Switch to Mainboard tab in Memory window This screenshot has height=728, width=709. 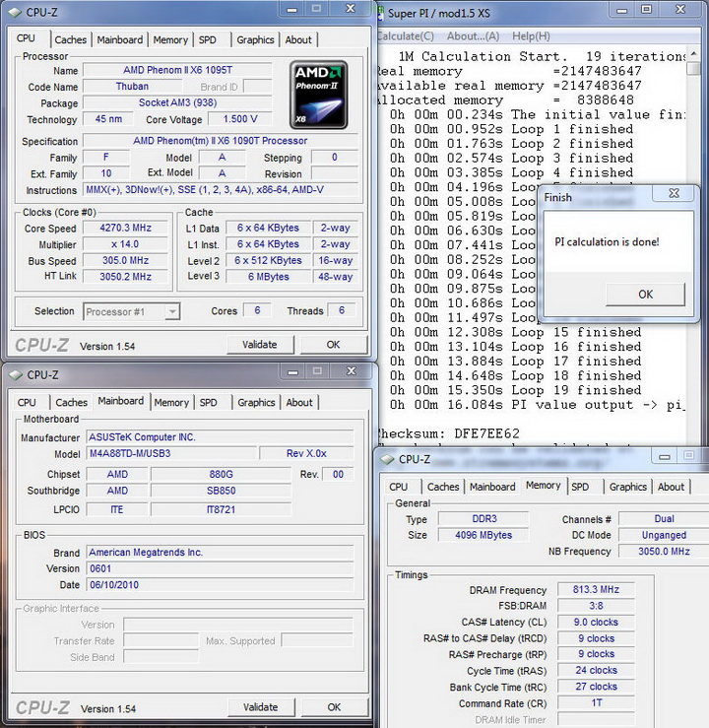point(492,487)
